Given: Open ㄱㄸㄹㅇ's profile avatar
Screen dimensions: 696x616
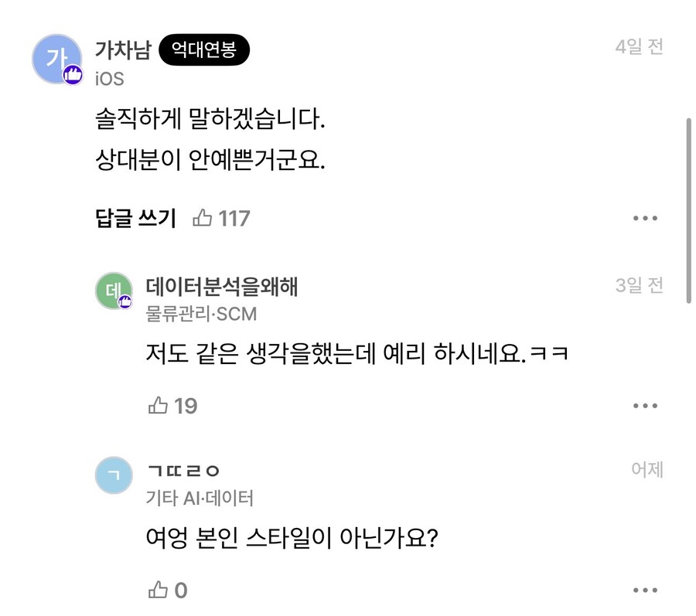Looking at the screenshot, I should (114, 476).
